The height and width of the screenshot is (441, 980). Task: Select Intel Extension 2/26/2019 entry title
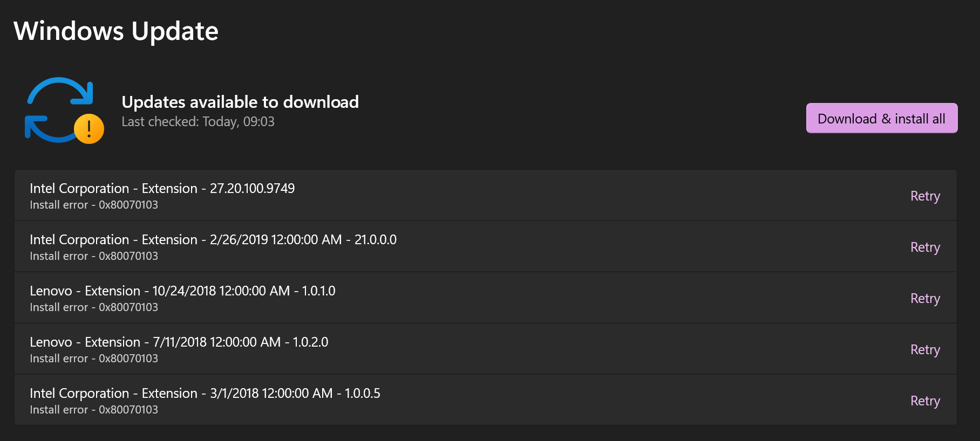(213, 239)
